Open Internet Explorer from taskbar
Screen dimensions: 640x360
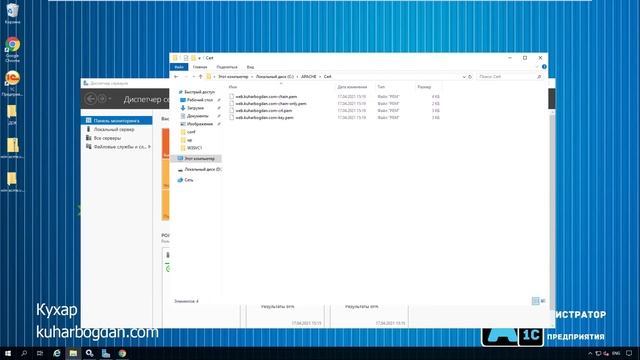point(57,353)
